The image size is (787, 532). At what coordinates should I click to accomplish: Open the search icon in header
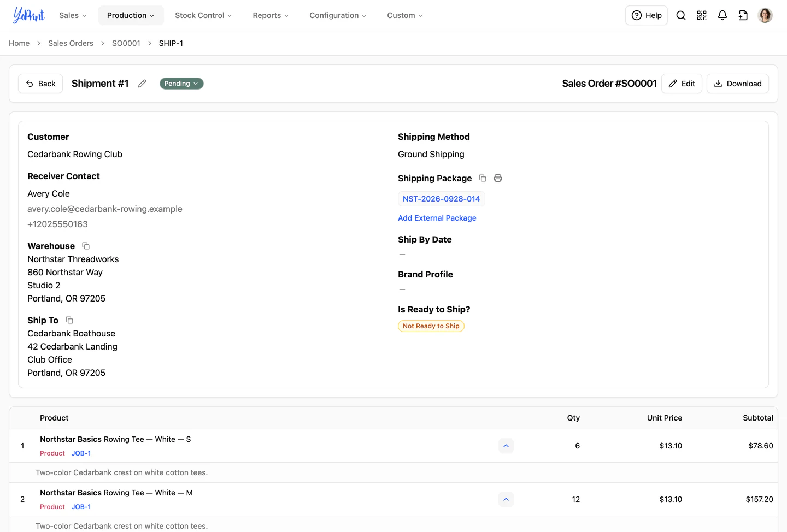coord(681,15)
